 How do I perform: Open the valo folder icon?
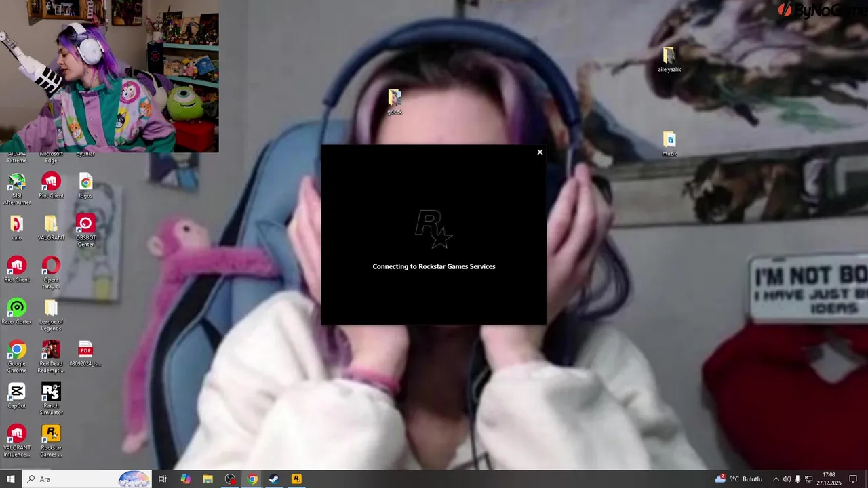(17, 228)
